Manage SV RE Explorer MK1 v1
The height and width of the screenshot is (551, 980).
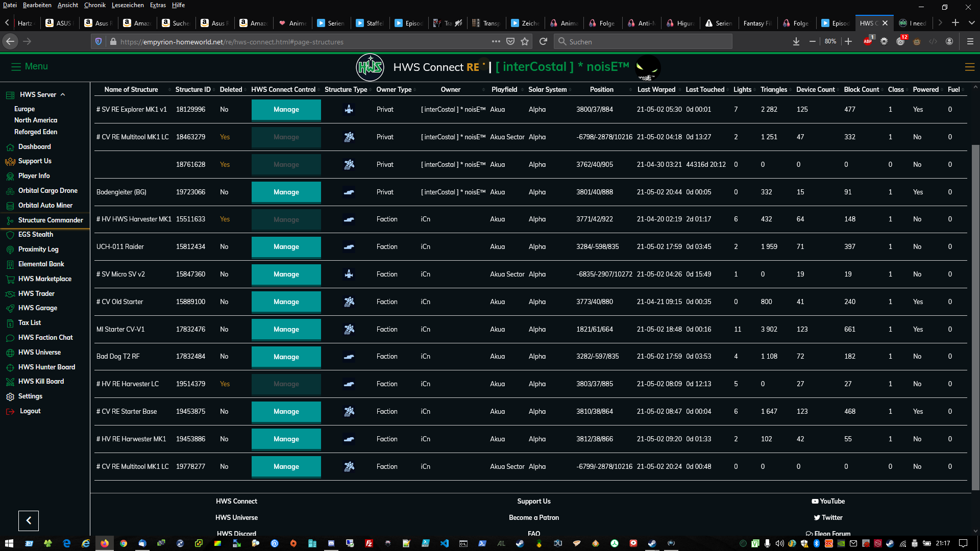(286, 110)
